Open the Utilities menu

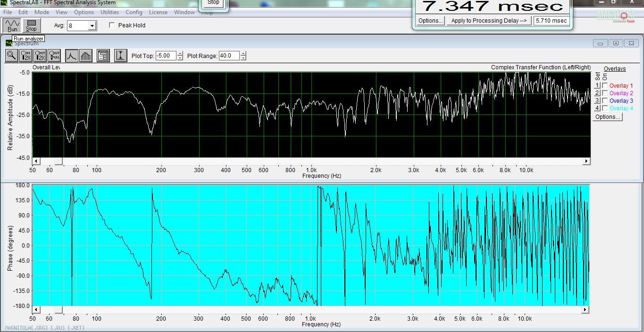click(109, 12)
